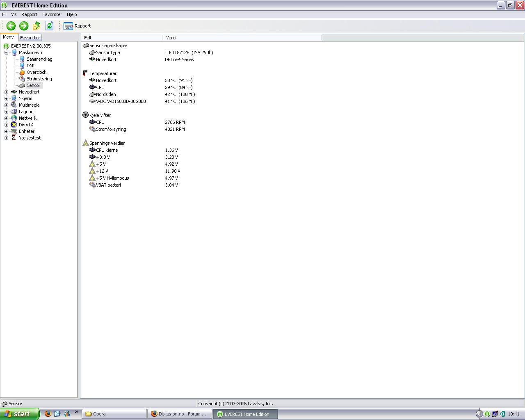Click the Felt column header

point(121,37)
